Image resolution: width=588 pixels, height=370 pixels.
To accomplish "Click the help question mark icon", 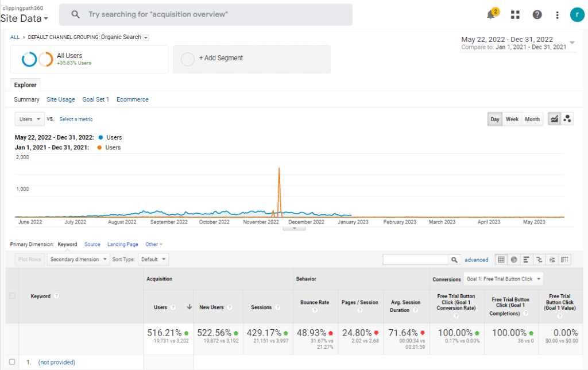I will point(537,15).
